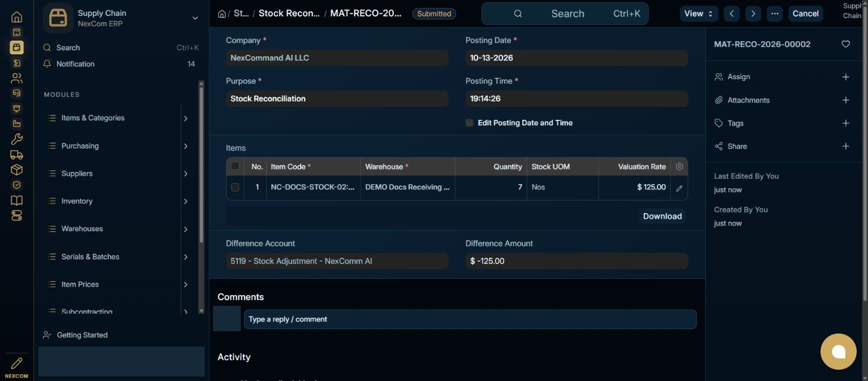Click DEMO Docs Receiving warehouse cell

407,187
